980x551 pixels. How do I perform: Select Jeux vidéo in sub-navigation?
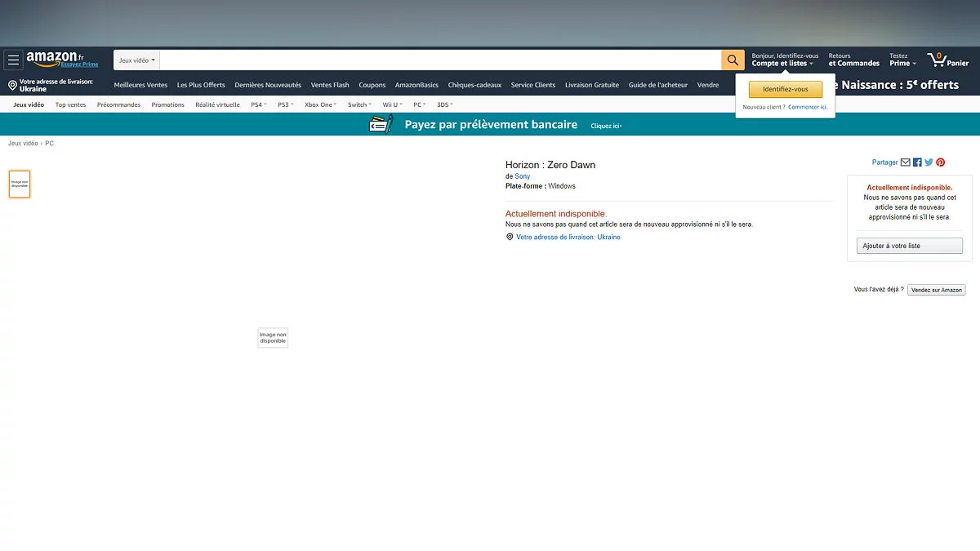pos(29,104)
